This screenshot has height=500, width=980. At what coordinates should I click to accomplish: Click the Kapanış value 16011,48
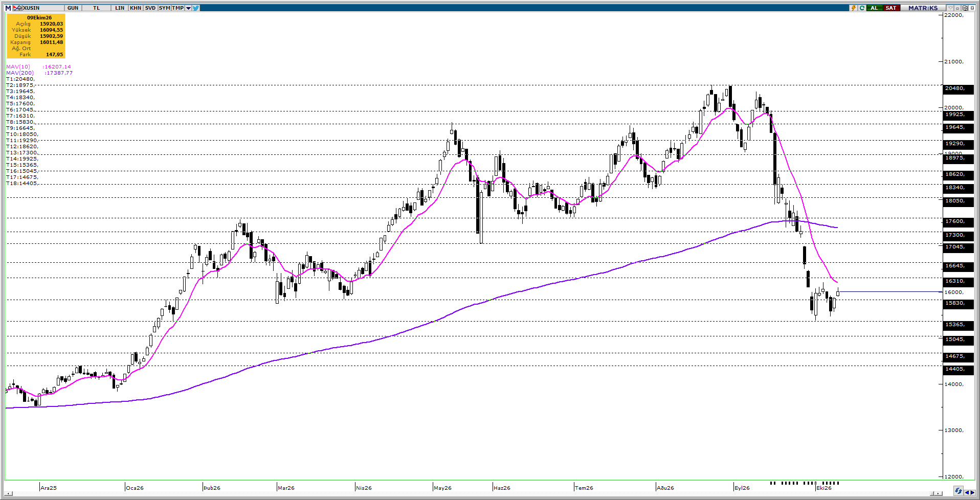tap(51, 42)
